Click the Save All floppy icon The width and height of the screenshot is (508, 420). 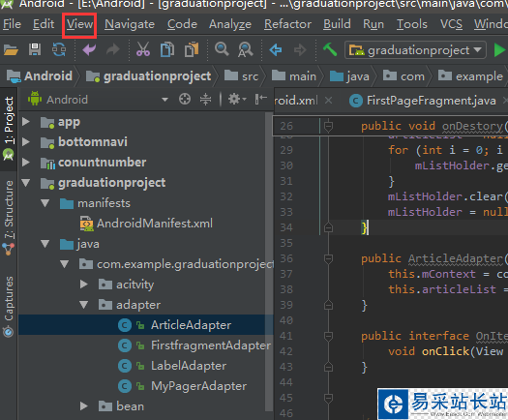tap(35, 50)
